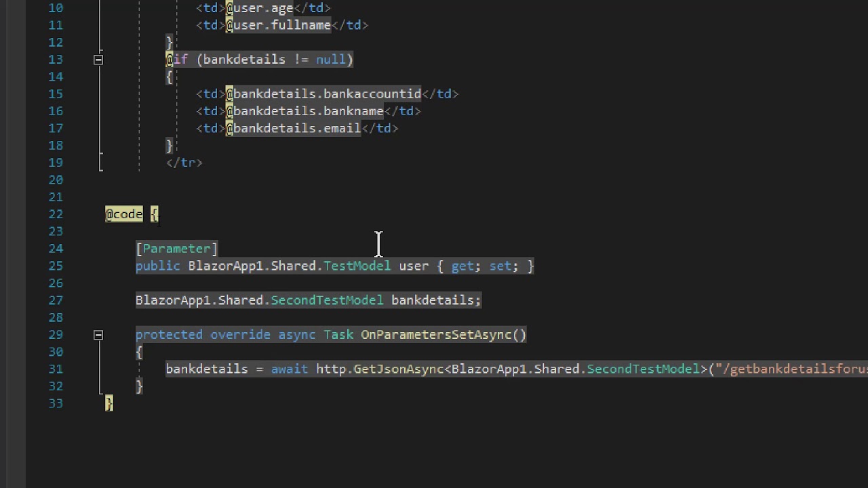Collapse the OnParametersSetAsync method at line 29
The width and height of the screenshot is (868, 488).
[x=98, y=335]
